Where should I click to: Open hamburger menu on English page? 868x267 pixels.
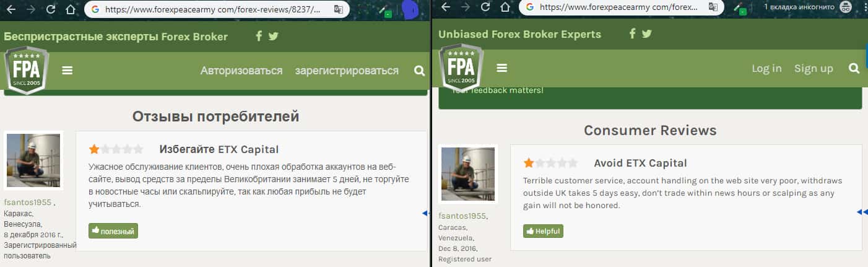click(502, 68)
